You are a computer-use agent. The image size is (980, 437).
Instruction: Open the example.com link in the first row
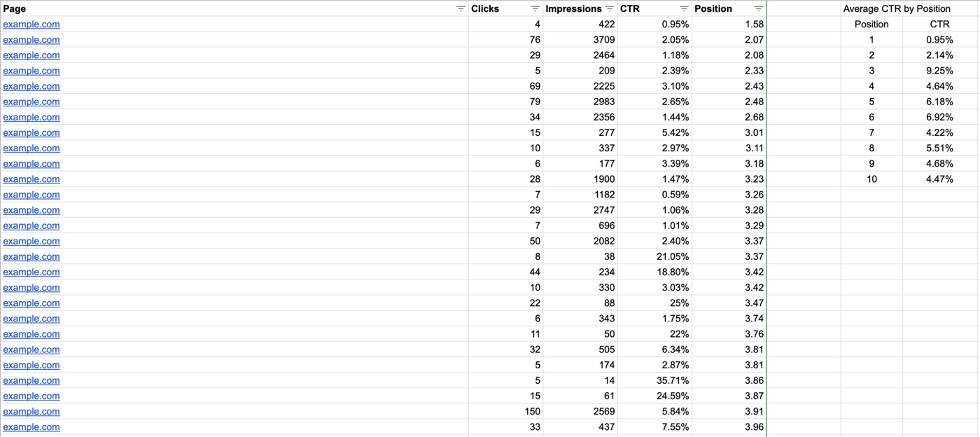31,25
